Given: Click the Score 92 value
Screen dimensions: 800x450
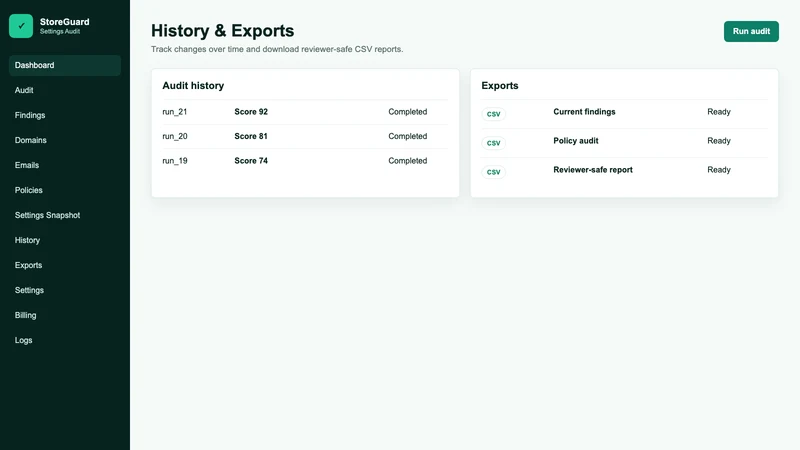Looking at the screenshot, I should (251, 112).
